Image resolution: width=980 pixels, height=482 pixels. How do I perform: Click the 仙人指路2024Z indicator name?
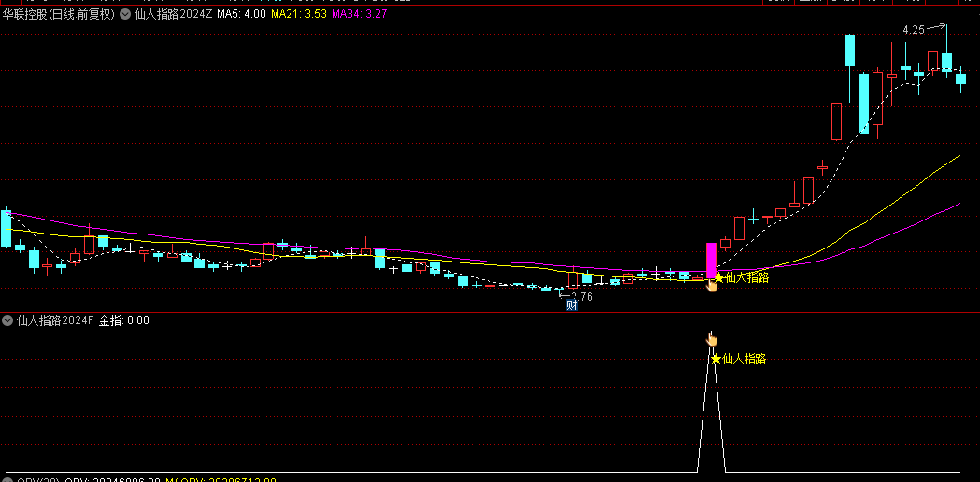coord(173,14)
